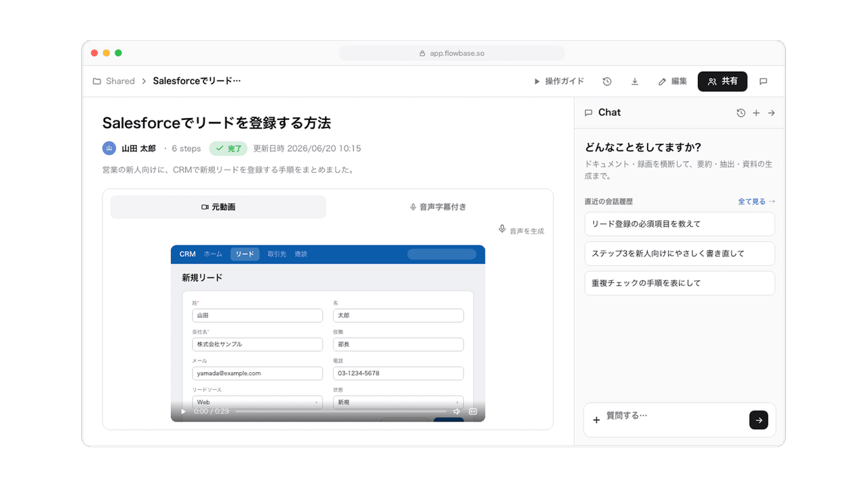Viewport: 868px width, 488px height.
Task: Start a new chat with the plus icon
Action: tap(756, 113)
